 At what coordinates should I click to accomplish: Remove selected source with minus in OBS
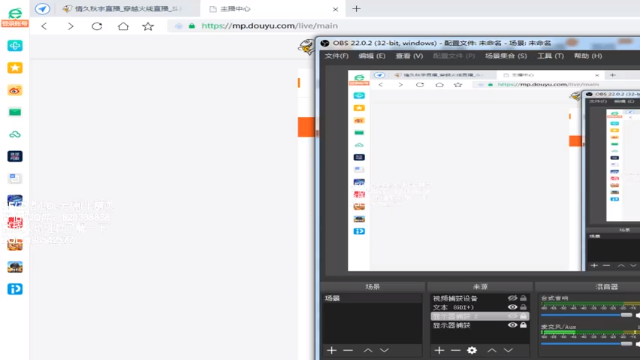[x=456, y=350]
